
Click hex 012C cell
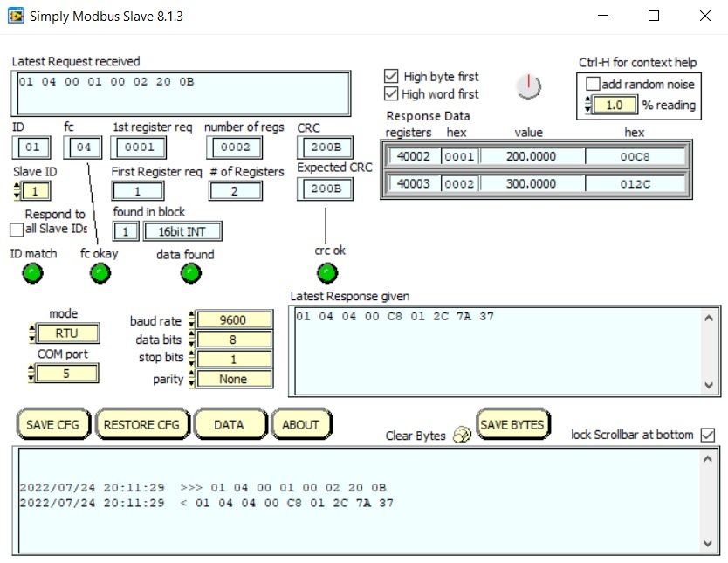(635, 184)
